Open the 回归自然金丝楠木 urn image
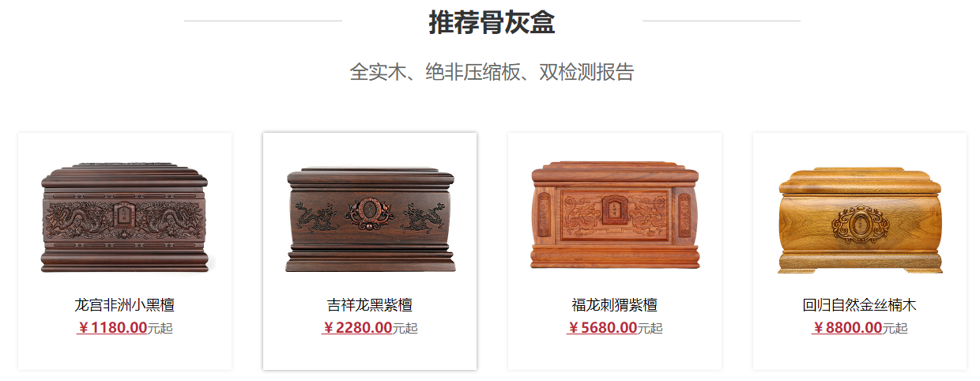Screen dimensions: 980x381 [860, 221]
